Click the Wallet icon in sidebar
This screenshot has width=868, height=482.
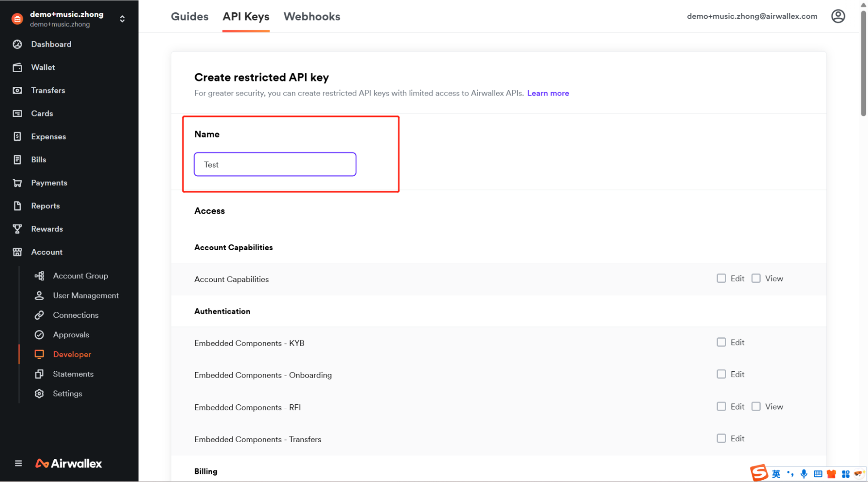coord(17,67)
